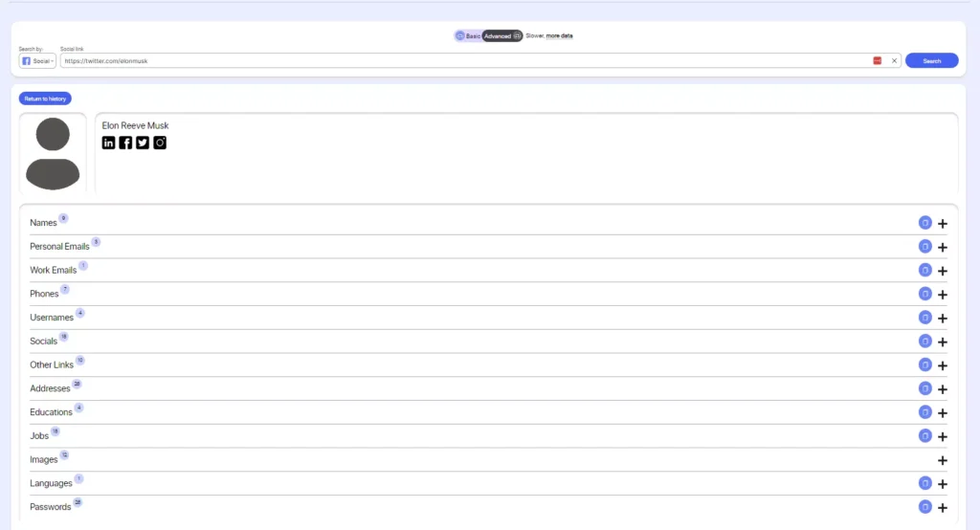Clear the social link field with X
Viewport: 980px width, 530px height.
pos(895,60)
